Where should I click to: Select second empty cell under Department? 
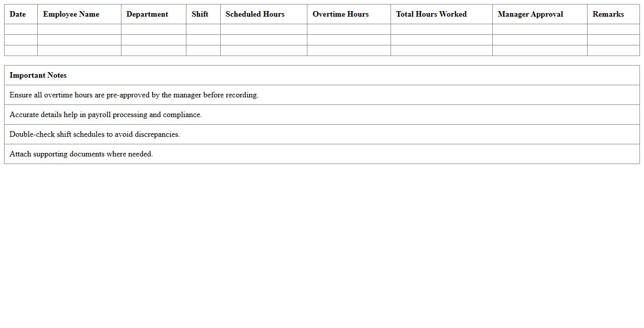coord(154,40)
